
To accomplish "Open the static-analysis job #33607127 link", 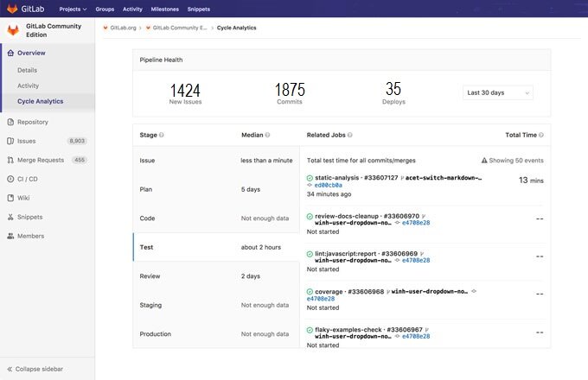I will 356,177.
